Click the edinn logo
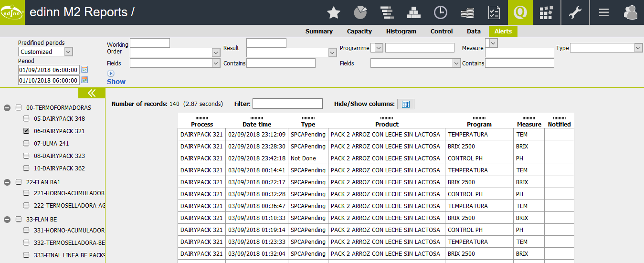The width and height of the screenshot is (644, 263). (x=12, y=12)
